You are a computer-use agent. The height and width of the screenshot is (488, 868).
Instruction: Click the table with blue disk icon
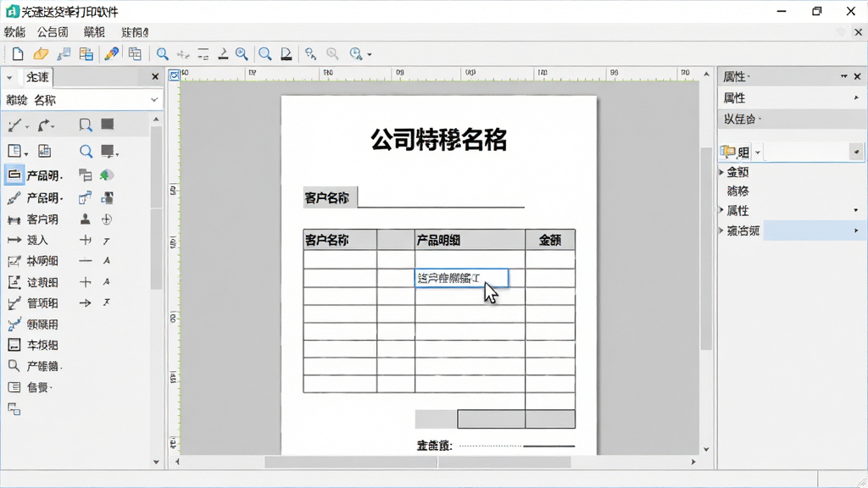point(86,53)
